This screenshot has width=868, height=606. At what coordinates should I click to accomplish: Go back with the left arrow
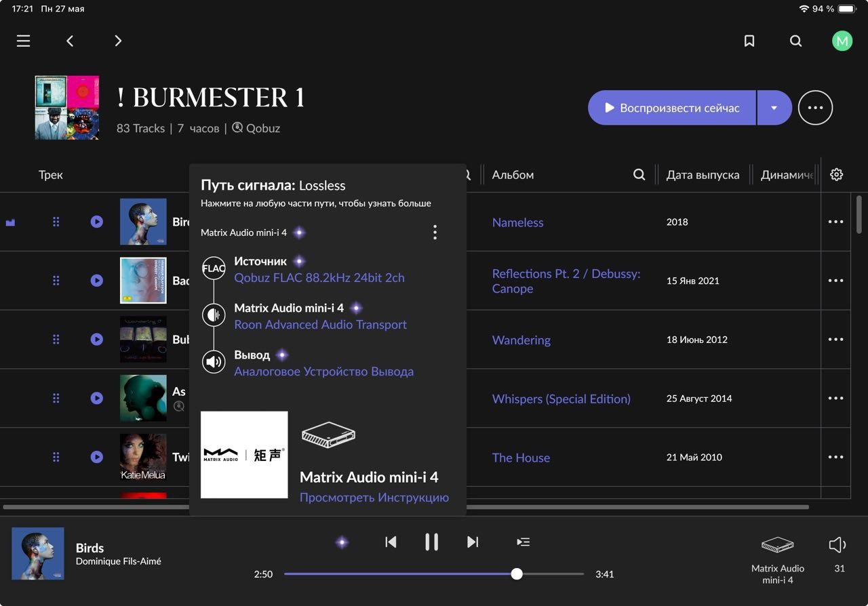click(x=70, y=41)
